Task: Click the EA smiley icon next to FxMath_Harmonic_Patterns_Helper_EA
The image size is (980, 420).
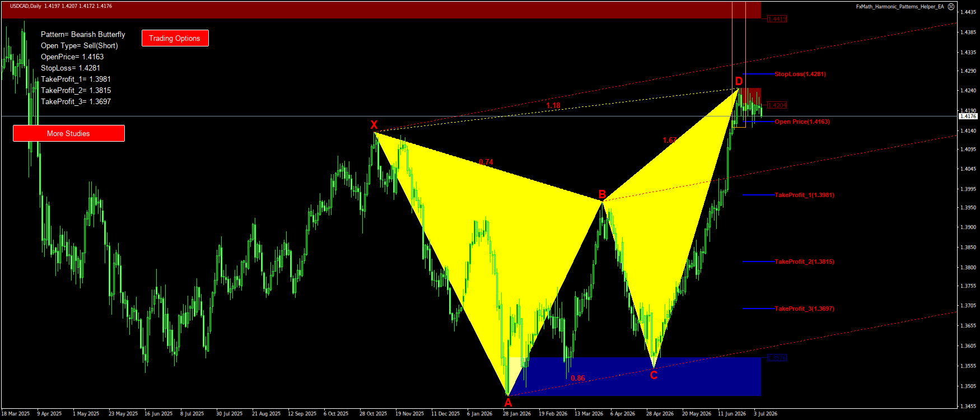Action: click(x=951, y=7)
